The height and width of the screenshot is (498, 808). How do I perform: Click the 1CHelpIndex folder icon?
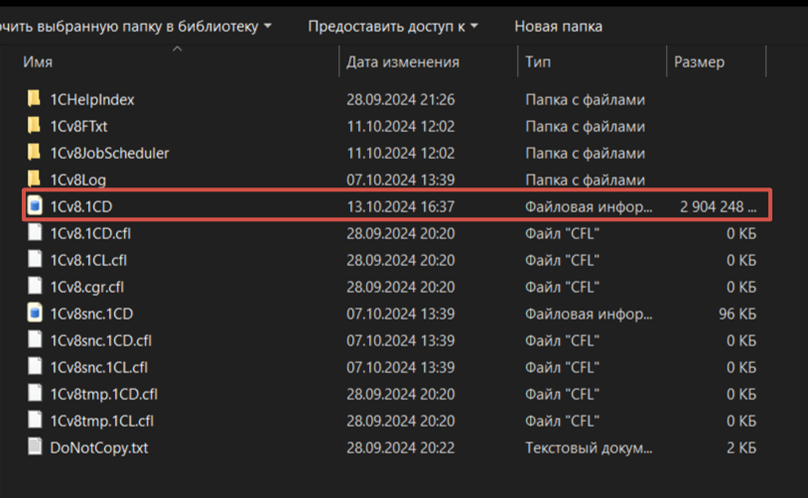(34, 98)
